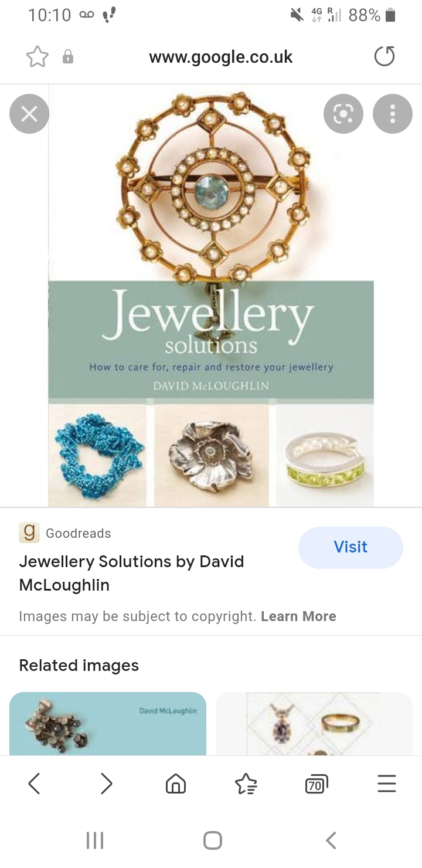This screenshot has height=868, width=422.
Task: Tap the www.google.co.uk address bar
Action: (221, 57)
